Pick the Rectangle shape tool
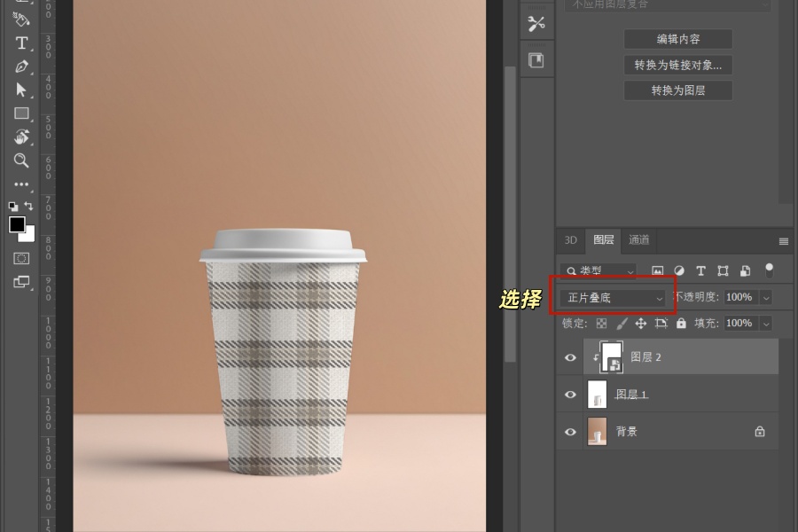The height and width of the screenshot is (532, 798). click(21, 113)
